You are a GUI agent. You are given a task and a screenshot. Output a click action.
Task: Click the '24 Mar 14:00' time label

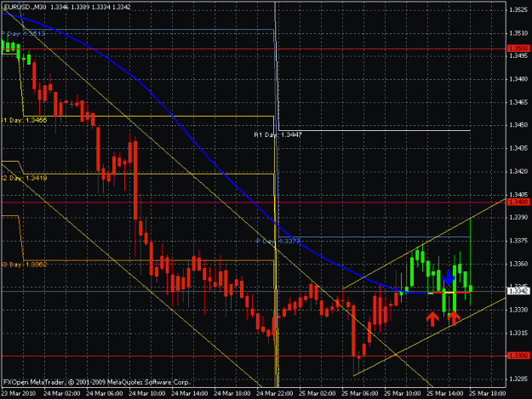tap(190, 394)
